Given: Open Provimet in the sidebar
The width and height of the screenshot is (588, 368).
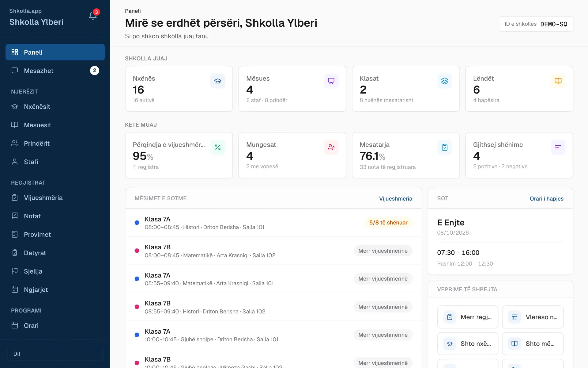Looking at the screenshot, I should (x=55, y=234).
